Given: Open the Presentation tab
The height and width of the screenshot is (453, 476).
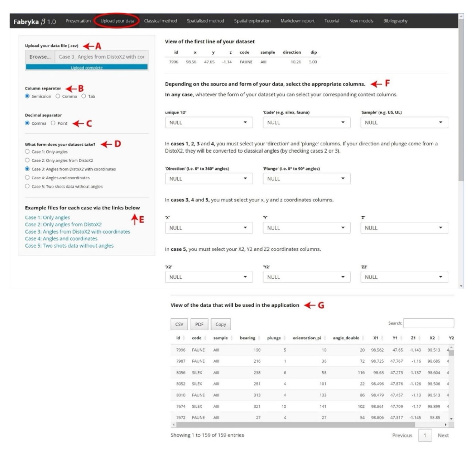Looking at the screenshot, I should (x=78, y=21).
